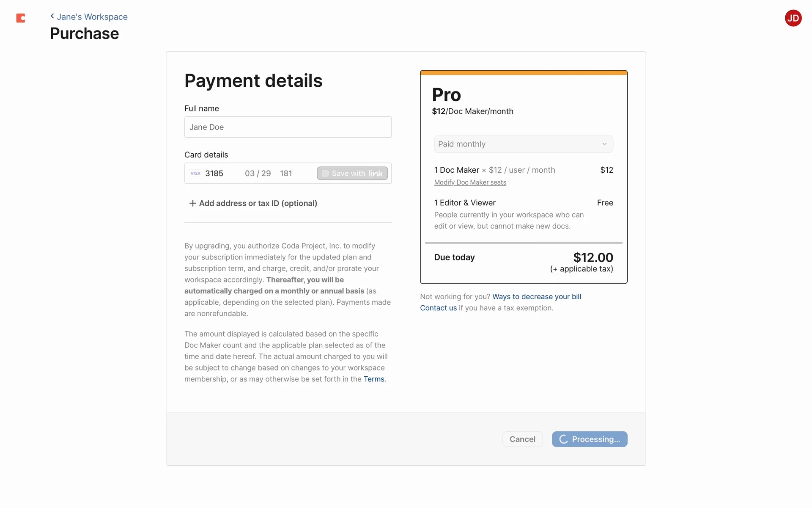The width and height of the screenshot is (812, 508).
Task: Click the back chevron beside Jane's Workspace
Action: click(52, 16)
